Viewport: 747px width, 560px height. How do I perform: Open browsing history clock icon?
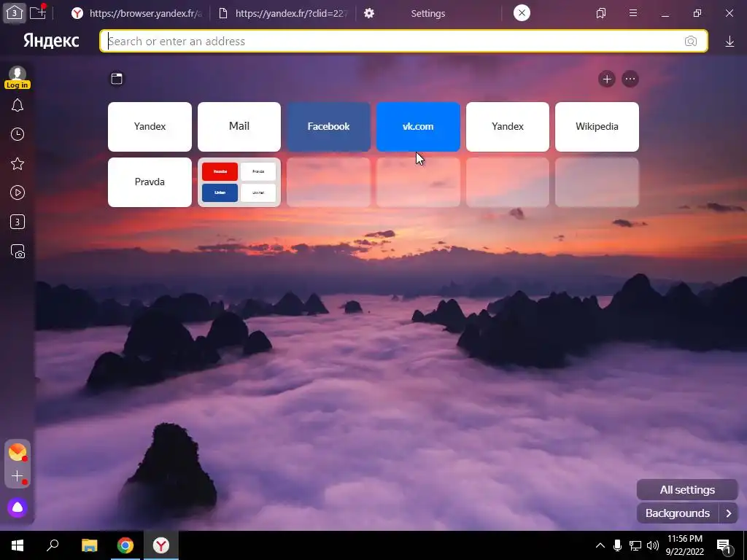pos(18,134)
